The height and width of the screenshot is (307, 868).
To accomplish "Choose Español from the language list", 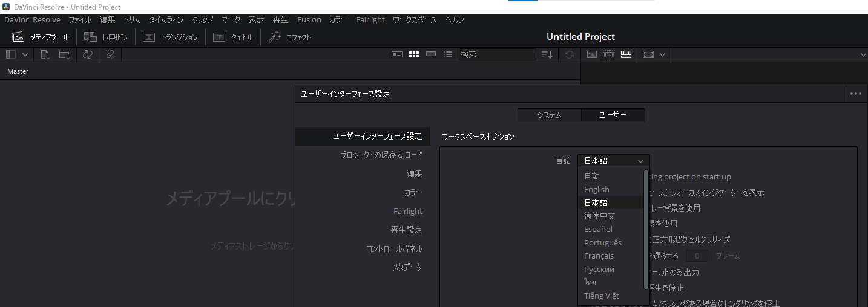I will point(611,229).
